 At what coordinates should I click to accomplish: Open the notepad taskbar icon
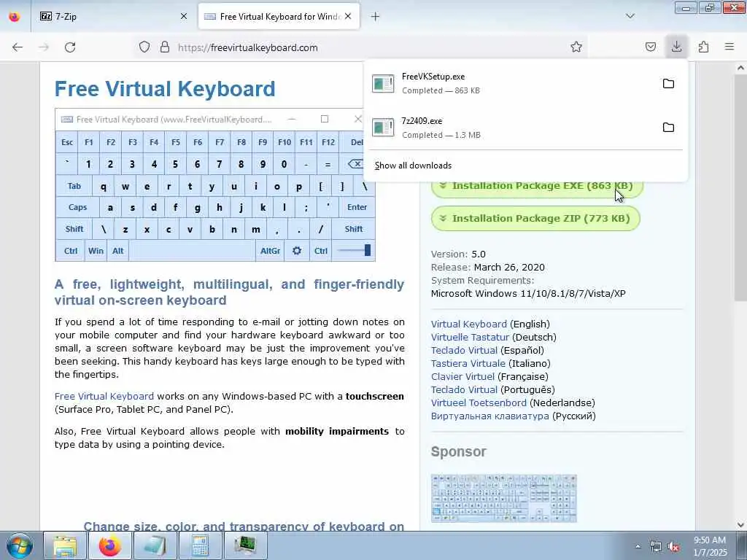point(155,545)
